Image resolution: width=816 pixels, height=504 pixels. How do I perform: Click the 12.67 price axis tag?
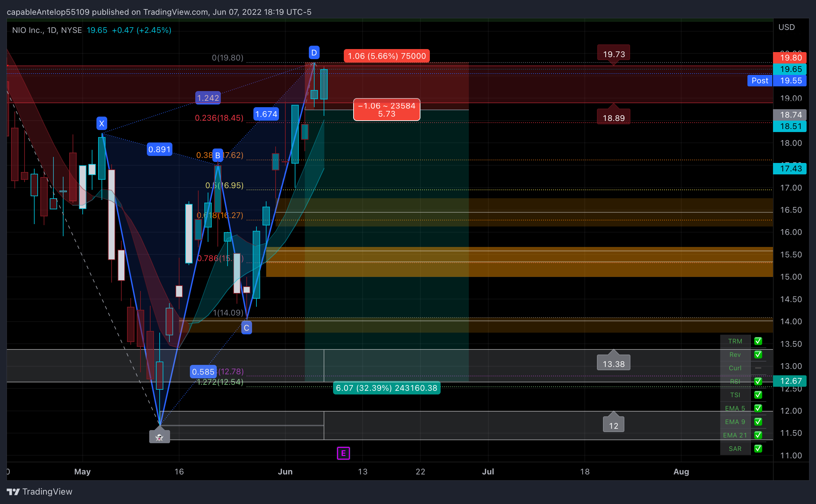790,381
